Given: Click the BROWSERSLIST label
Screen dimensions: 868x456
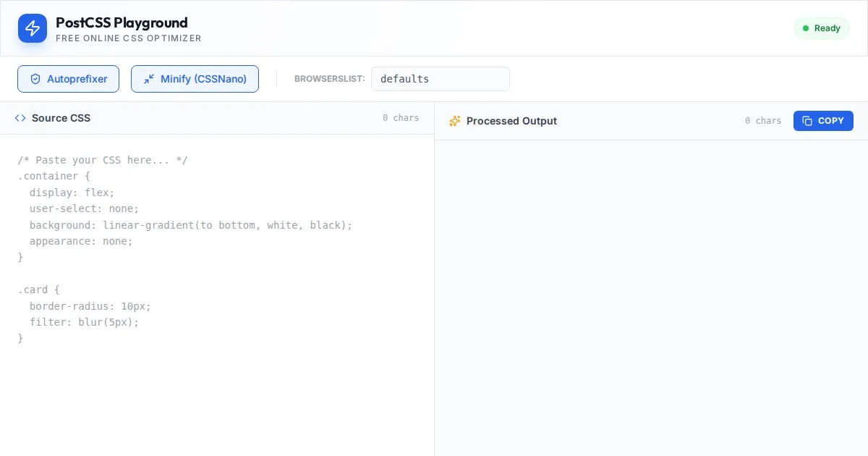Looking at the screenshot, I should point(329,79).
